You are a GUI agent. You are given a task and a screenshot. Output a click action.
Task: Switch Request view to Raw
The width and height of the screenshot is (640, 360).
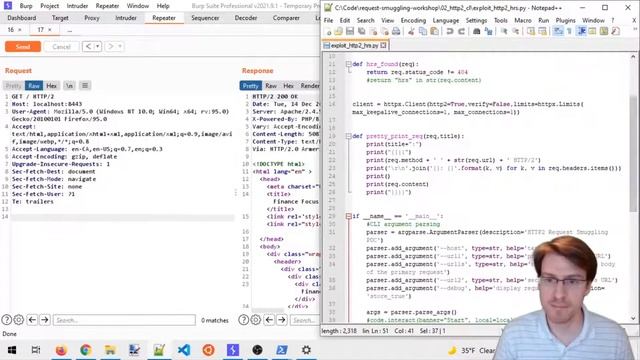tap(34, 86)
